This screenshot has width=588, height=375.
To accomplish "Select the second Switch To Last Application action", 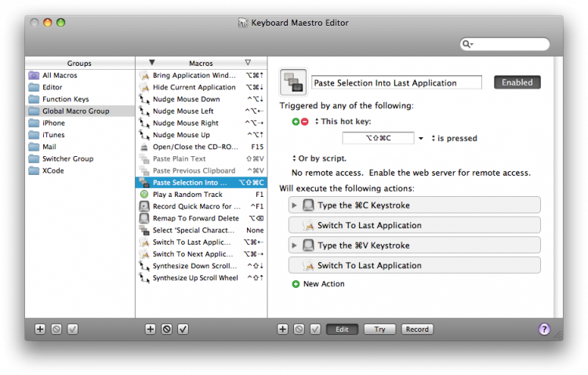I will click(x=415, y=265).
